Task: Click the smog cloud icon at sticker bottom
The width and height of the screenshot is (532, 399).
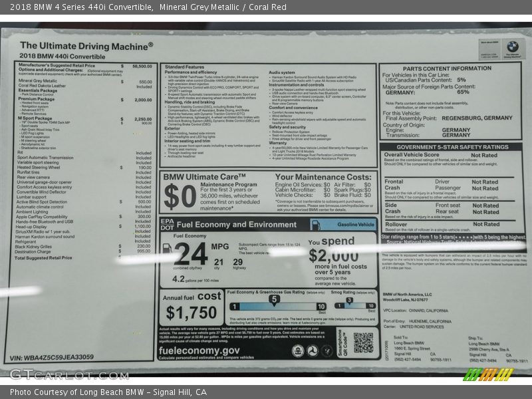Action: 326,350
